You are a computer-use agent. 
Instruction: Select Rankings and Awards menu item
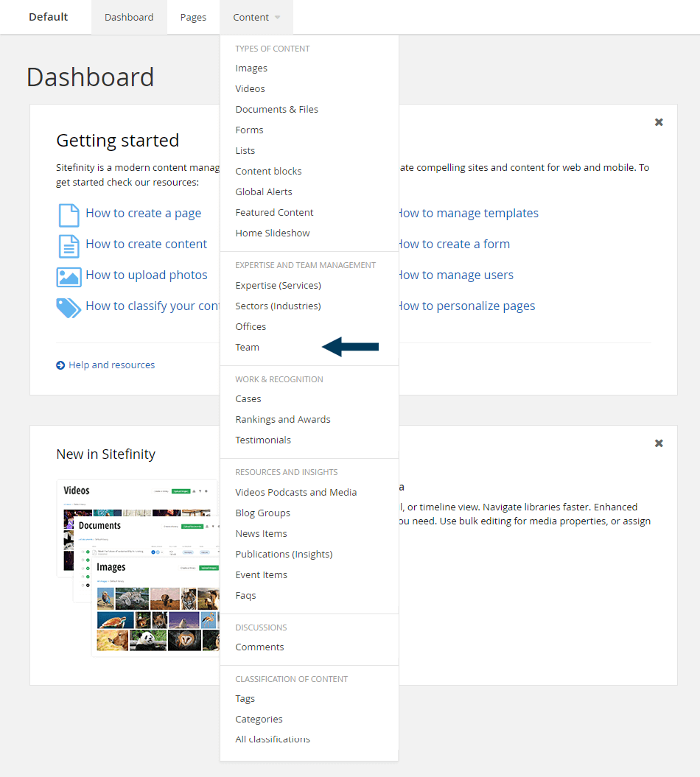point(283,420)
